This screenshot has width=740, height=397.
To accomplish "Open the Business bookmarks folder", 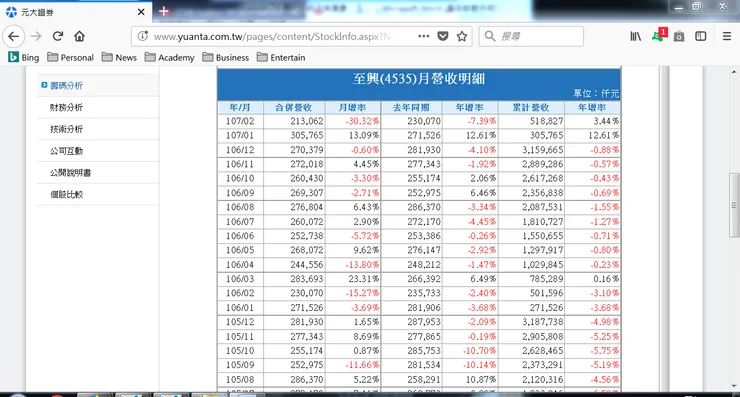I will tap(226, 58).
